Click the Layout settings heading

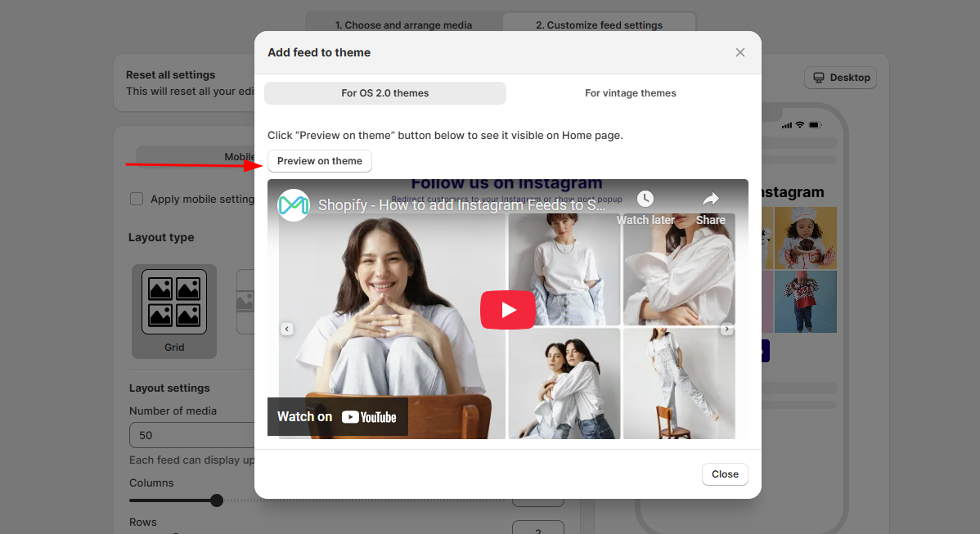pos(169,388)
